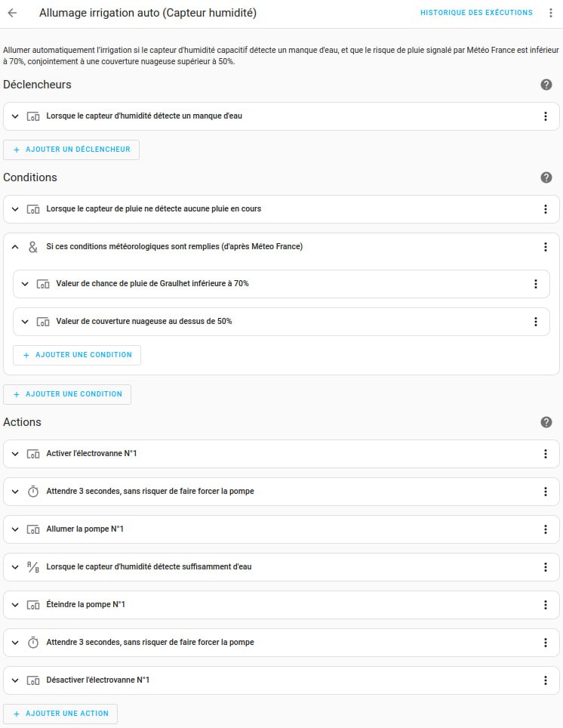Open help for Conditions section
The height and width of the screenshot is (728, 563).
click(546, 177)
